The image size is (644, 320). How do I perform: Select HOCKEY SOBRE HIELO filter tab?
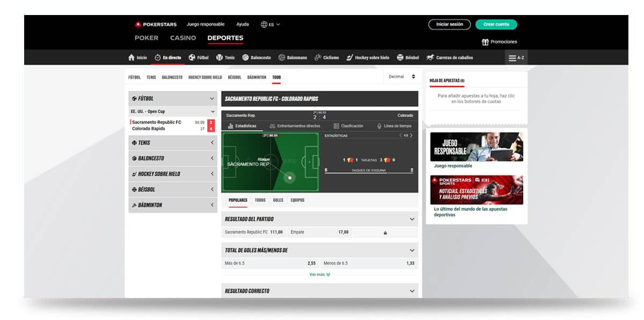pyautogui.click(x=205, y=77)
